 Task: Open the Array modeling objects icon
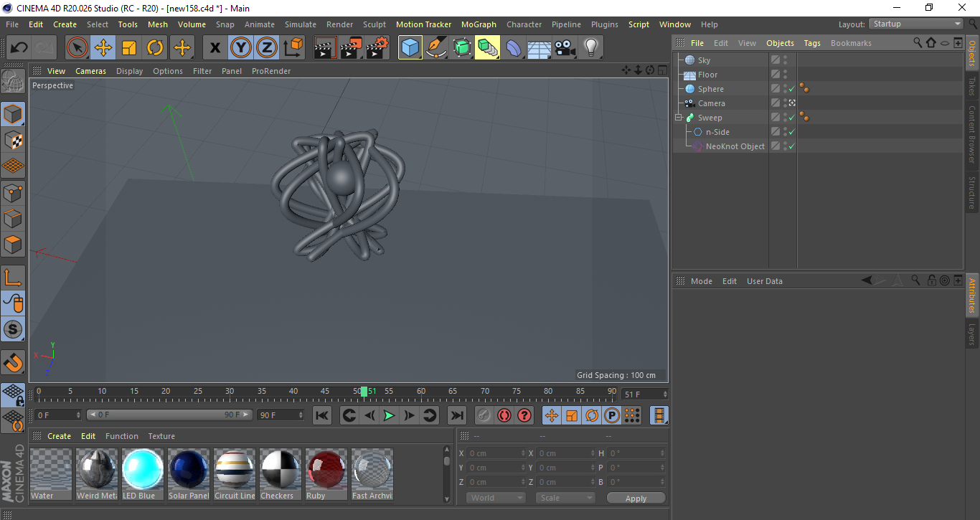(488, 48)
